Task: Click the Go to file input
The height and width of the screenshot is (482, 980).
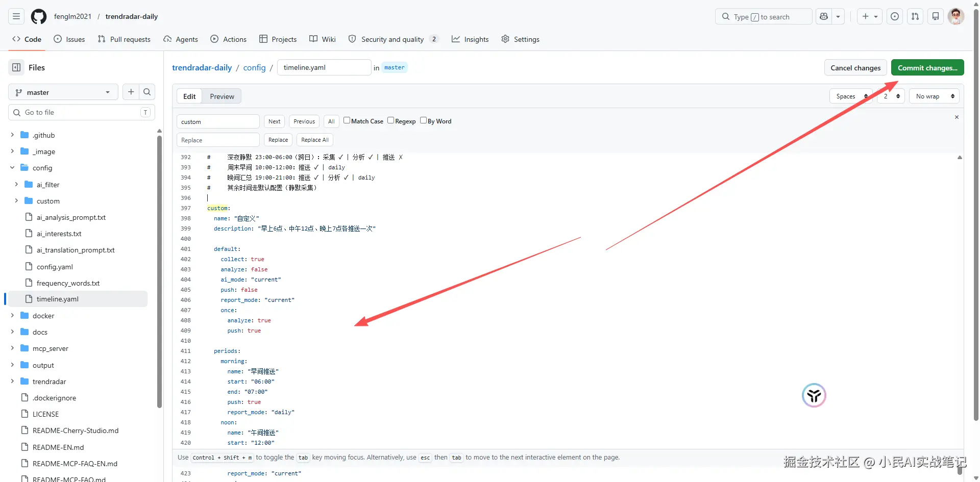Action: pos(82,112)
